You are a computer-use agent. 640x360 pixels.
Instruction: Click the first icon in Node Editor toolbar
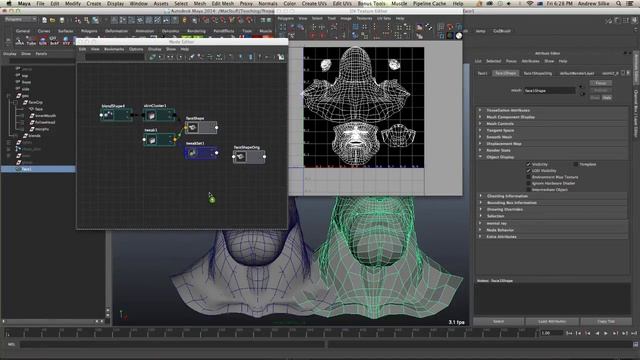pyautogui.click(x=152, y=57)
